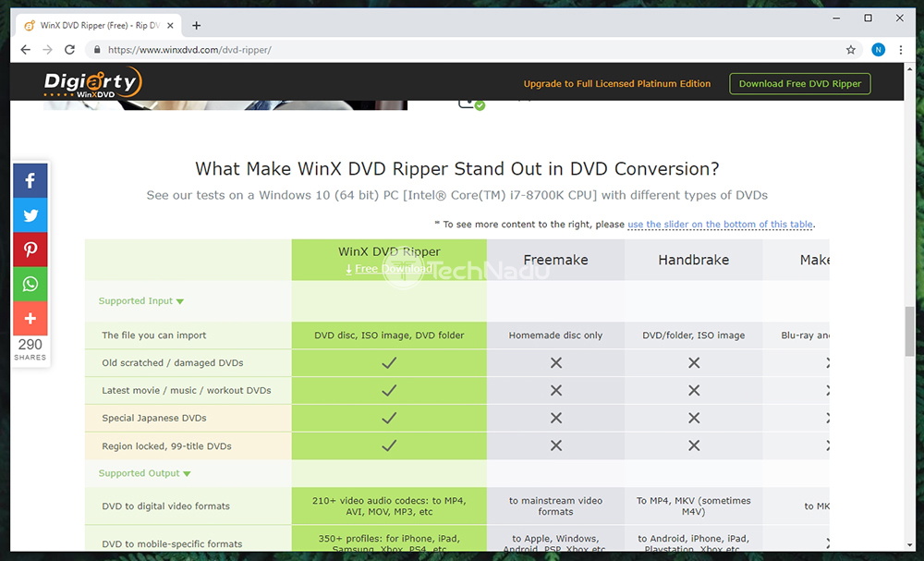Click the '210+ video audio codecs' cell
The height and width of the screenshot is (561, 924).
[389, 506]
